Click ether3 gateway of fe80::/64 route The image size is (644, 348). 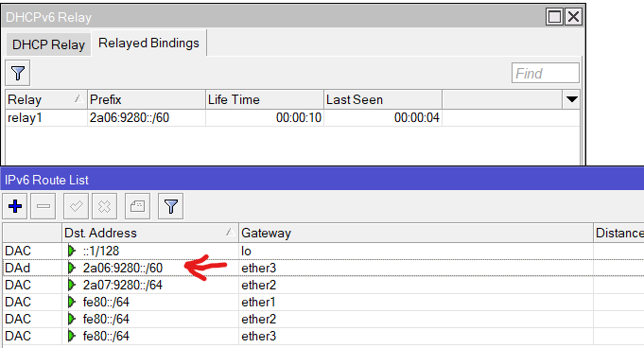(416, 336)
